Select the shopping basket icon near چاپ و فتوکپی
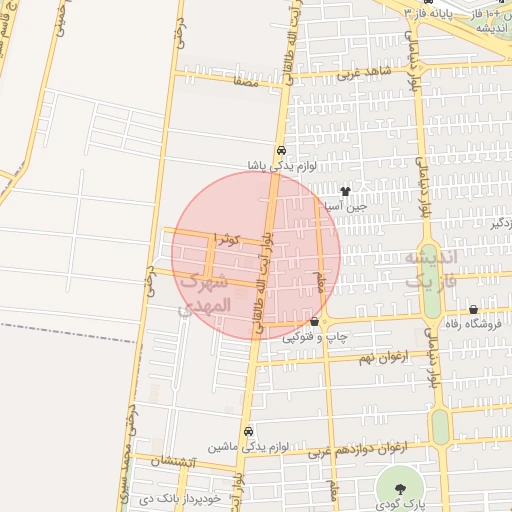 (314, 322)
